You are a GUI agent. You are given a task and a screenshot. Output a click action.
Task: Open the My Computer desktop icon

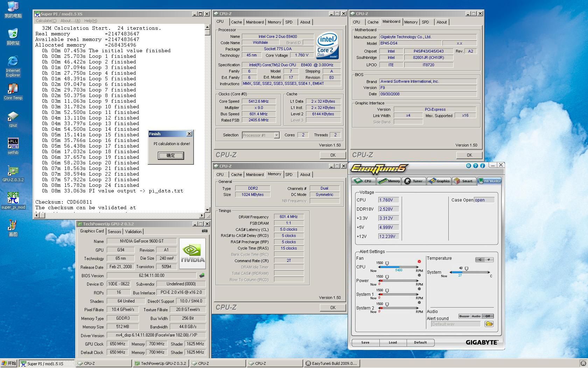click(13, 9)
